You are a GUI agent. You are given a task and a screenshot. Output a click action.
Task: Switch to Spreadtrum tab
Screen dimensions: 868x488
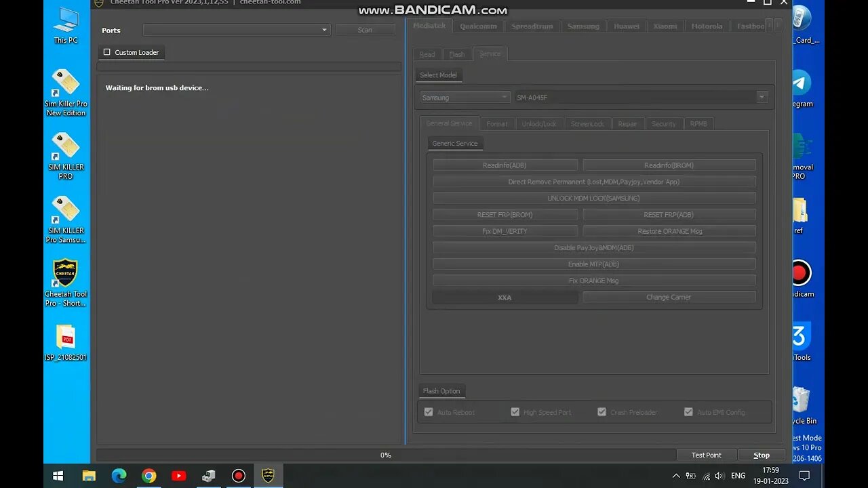pos(532,26)
